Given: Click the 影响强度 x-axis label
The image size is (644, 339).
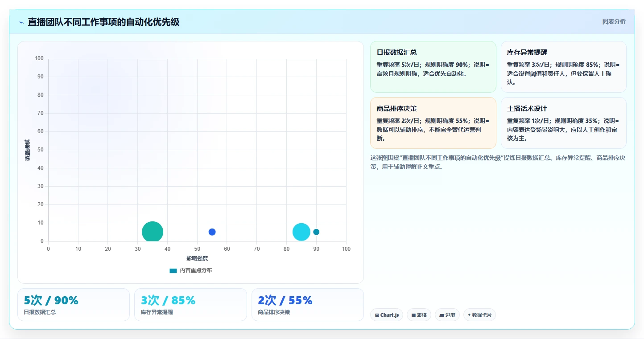Looking at the screenshot, I should pos(197,258).
